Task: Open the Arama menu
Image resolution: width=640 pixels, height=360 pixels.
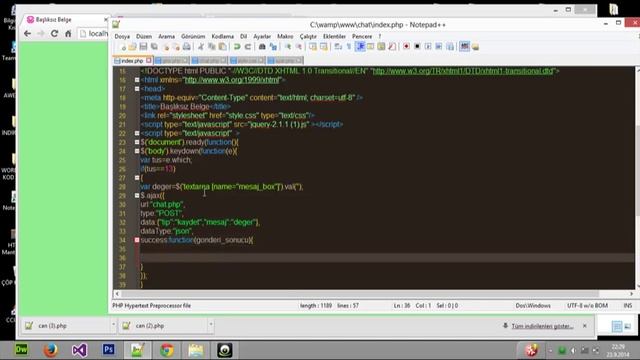Action: pyautogui.click(x=167, y=36)
